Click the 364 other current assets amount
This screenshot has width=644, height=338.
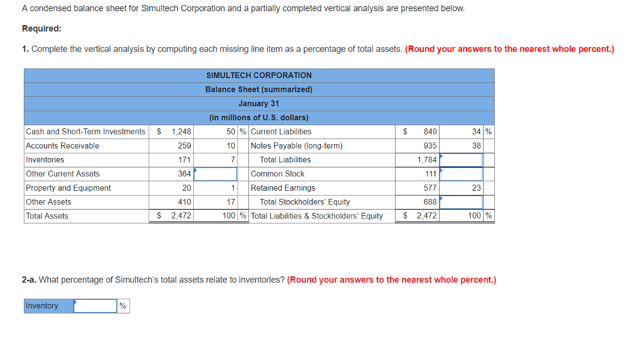184,174
